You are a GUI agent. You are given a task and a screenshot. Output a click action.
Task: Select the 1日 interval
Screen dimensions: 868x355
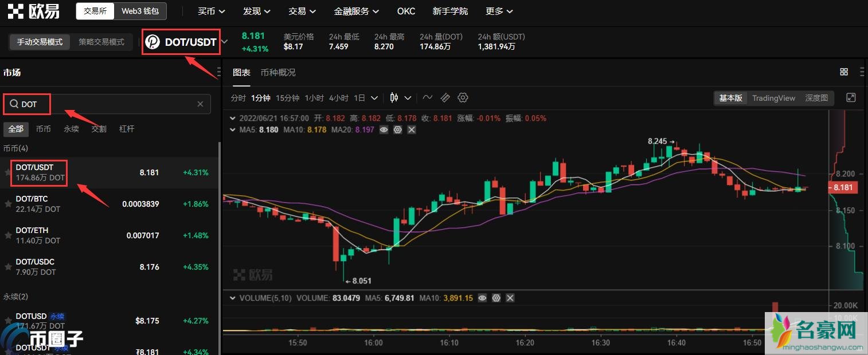point(359,98)
